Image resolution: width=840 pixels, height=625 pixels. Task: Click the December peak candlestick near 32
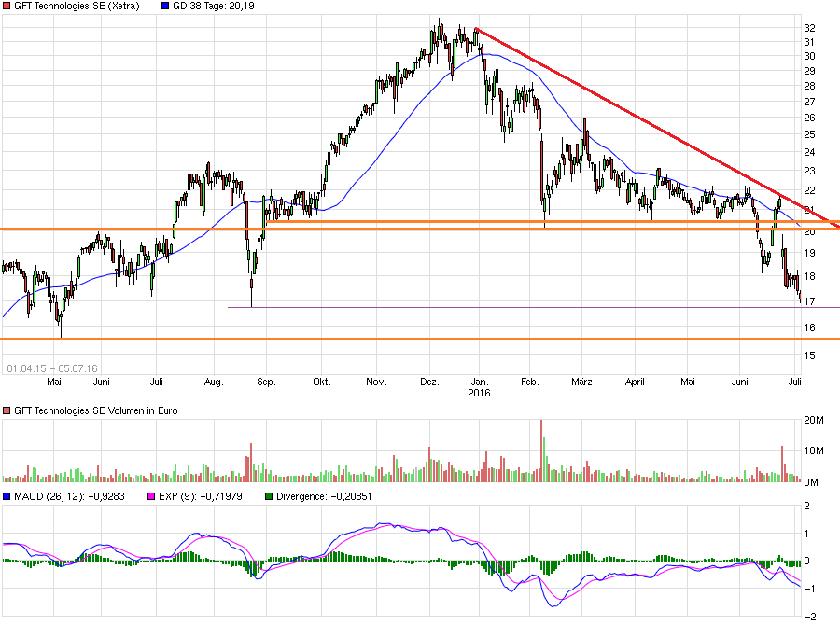tap(440, 31)
